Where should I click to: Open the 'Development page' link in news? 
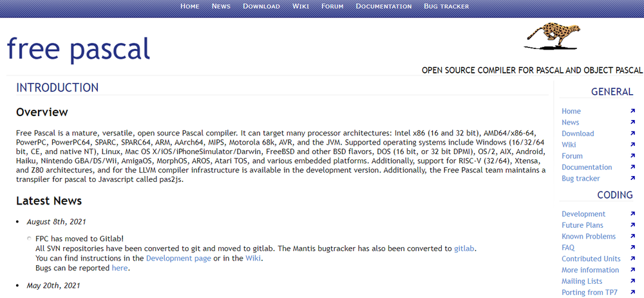178,259
